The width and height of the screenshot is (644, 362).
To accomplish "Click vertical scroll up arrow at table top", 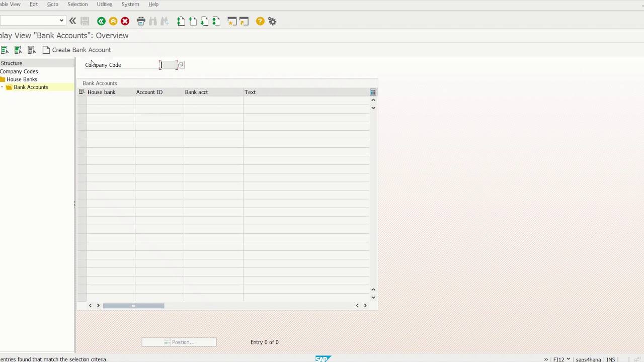I will click(x=373, y=100).
